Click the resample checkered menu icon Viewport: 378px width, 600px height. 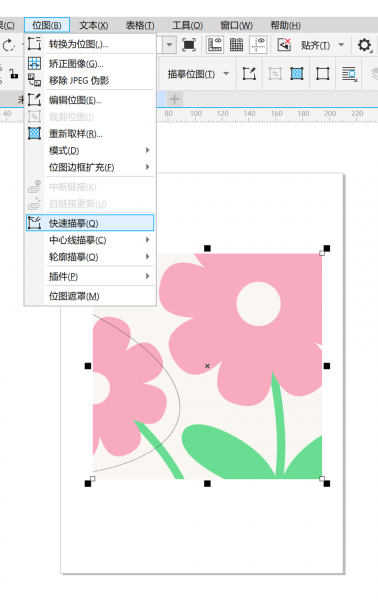tap(34, 134)
